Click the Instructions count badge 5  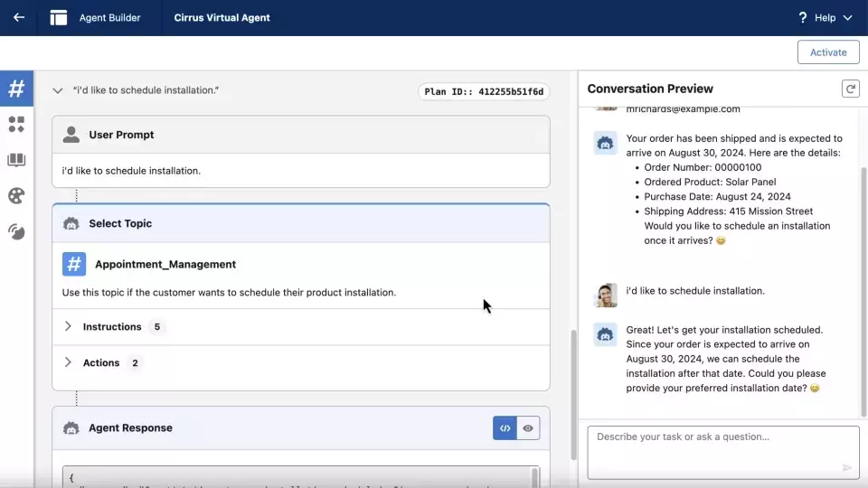[157, 327]
